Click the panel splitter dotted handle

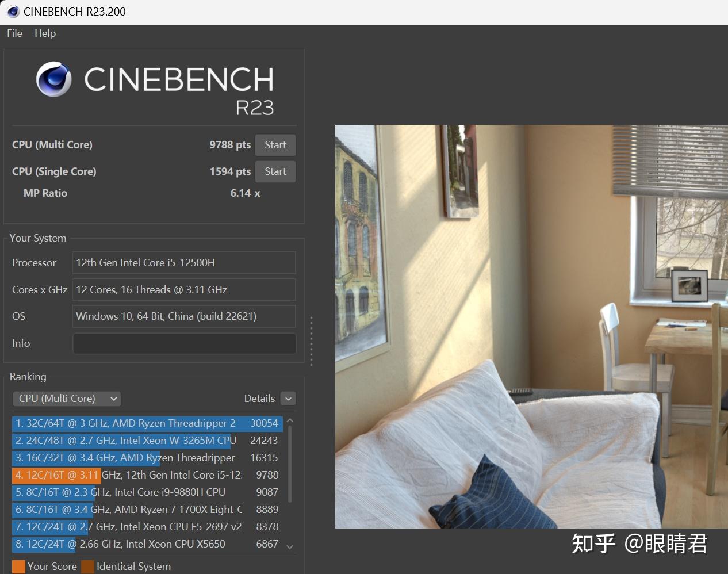[311, 340]
